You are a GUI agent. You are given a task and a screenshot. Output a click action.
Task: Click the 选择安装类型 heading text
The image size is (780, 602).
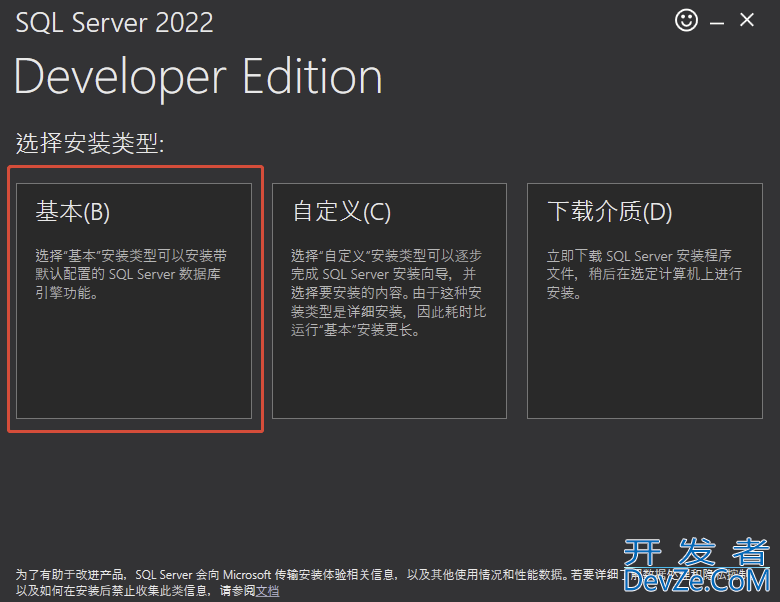(x=90, y=143)
